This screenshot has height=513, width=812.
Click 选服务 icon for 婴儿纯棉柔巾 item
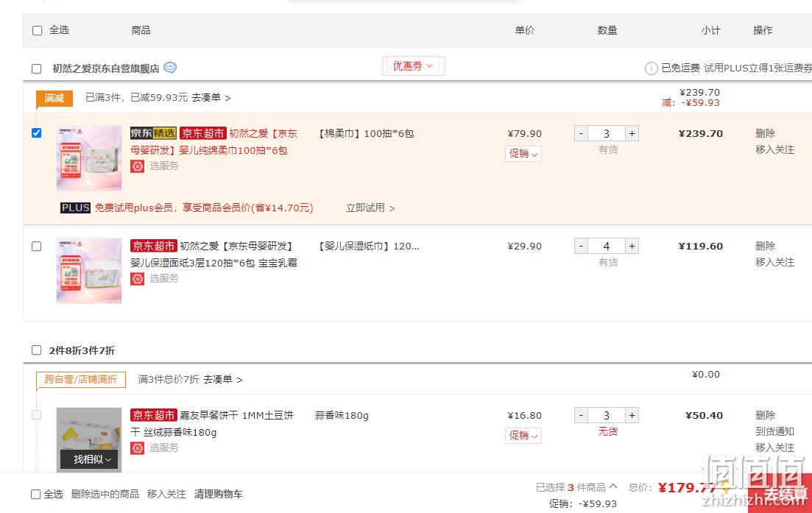pyautogui.click(x=137, y=166)
